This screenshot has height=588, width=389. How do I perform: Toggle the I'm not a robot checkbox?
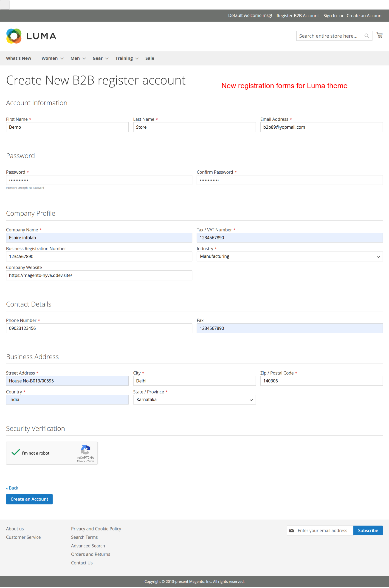[x=16, y=452]
